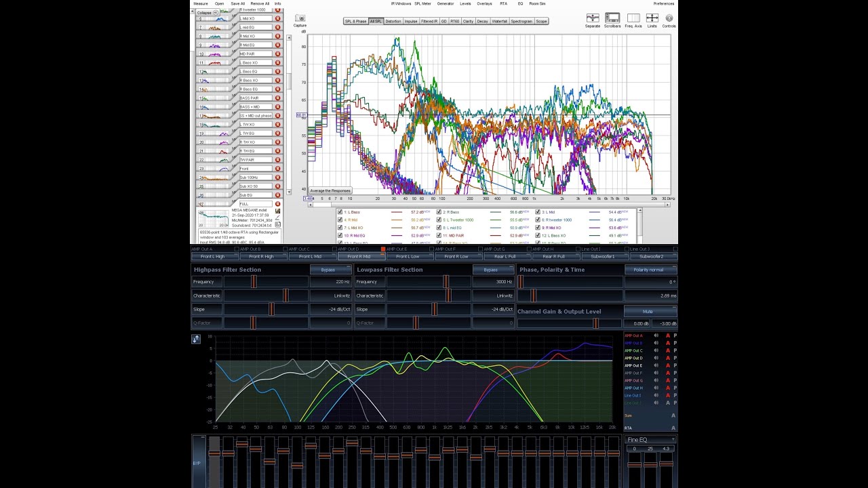Open the Generator menu item
868x488 pixels.
(446, 3)
